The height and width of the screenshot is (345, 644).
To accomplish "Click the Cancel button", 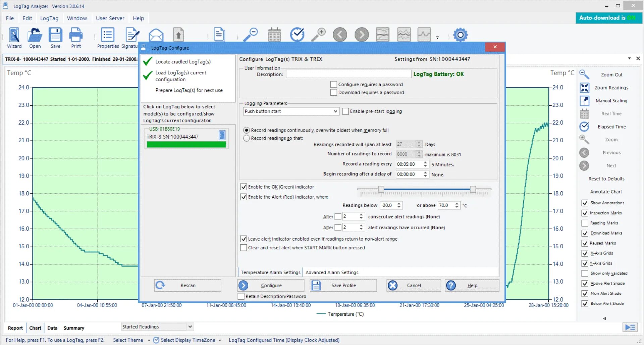I will click(414, 285).
